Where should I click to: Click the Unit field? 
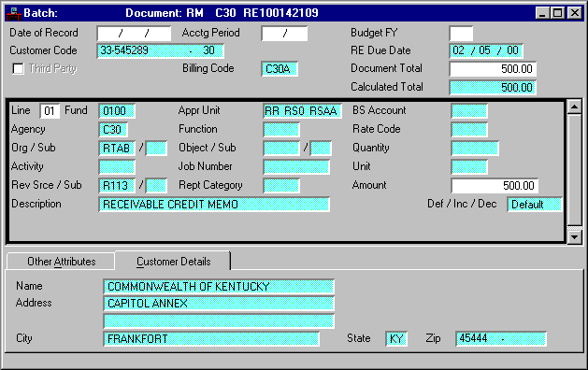point(469,167)
